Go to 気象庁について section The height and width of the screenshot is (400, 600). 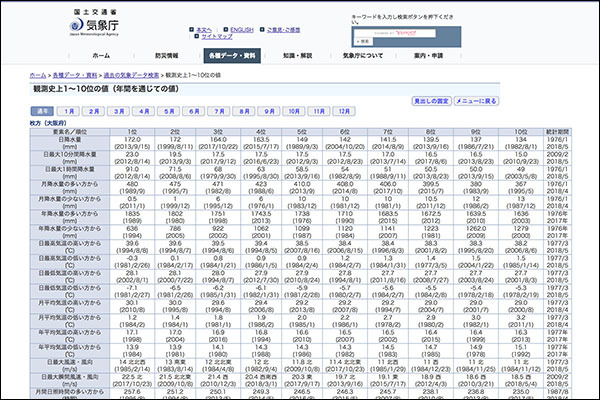click(363, 55)
